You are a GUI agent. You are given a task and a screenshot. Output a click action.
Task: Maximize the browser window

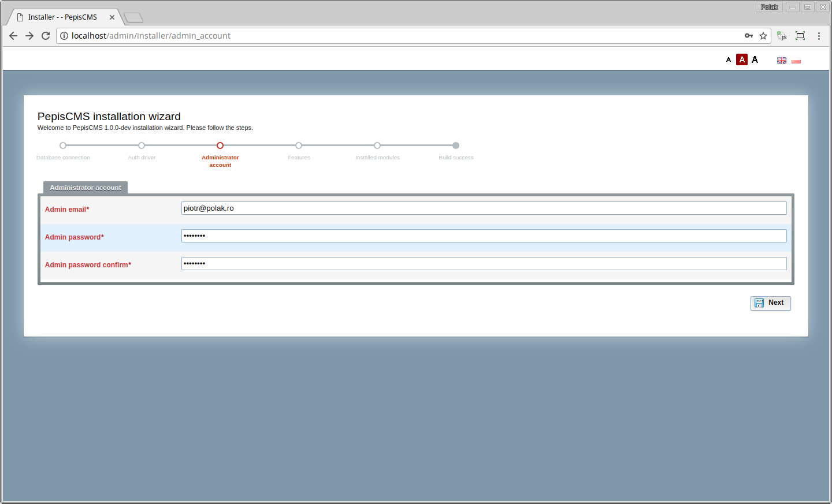808,7
